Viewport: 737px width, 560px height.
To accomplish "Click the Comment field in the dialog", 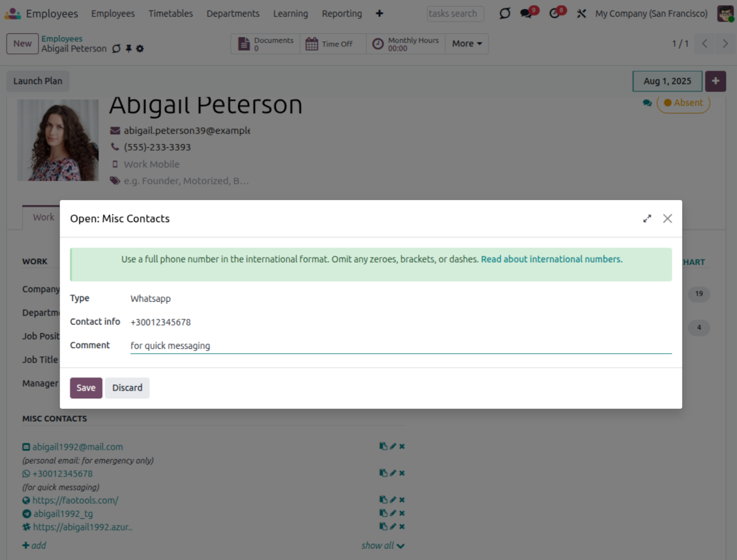I will point(400,346).
